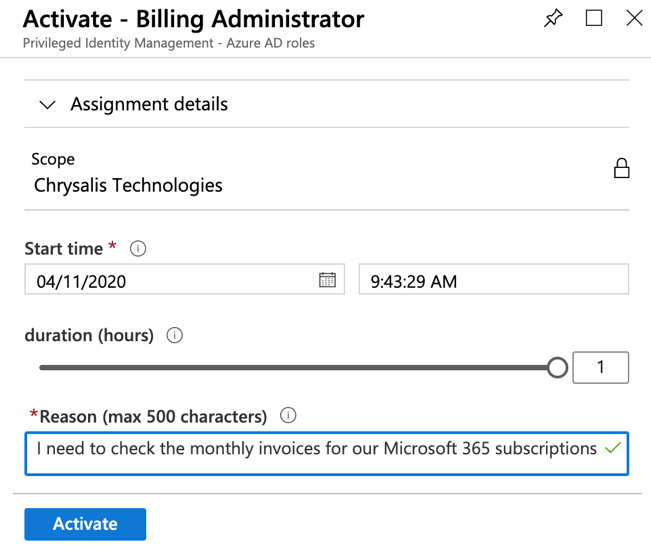Maximize the activation blade

pos(594,18)
